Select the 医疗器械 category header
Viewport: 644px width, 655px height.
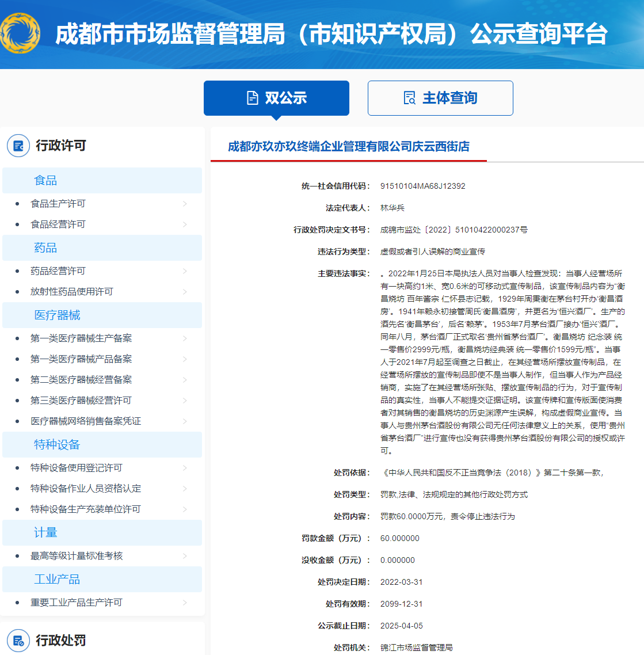tap(102, 315)
